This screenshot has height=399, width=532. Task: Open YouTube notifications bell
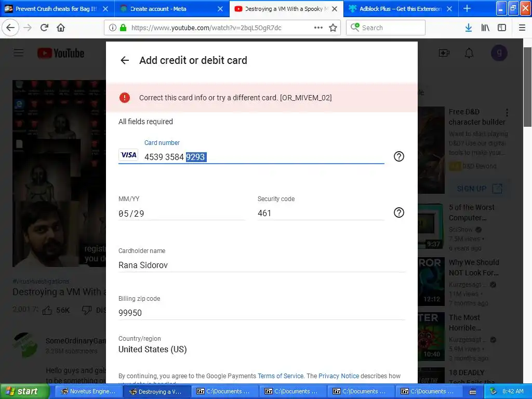469,53
